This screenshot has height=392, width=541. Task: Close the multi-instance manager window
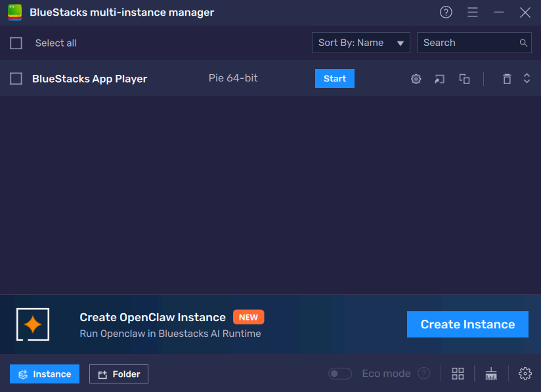click(525, 12)
